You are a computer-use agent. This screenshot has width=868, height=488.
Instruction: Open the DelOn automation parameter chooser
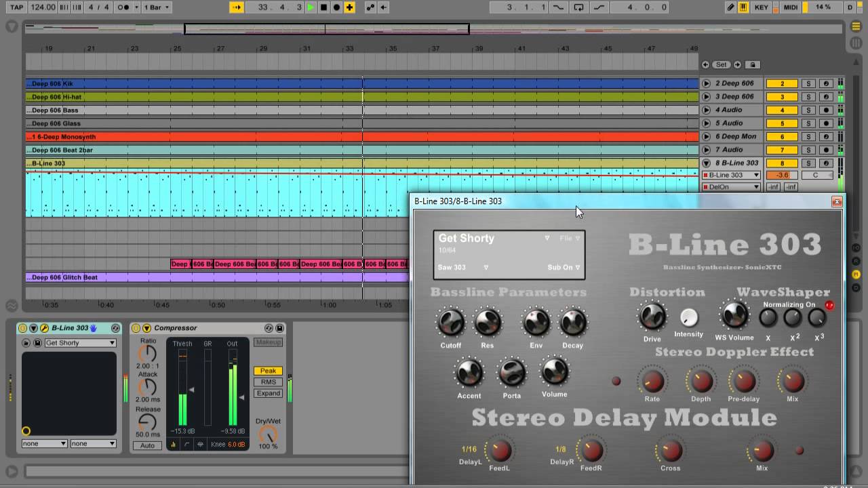pos(731,187)
